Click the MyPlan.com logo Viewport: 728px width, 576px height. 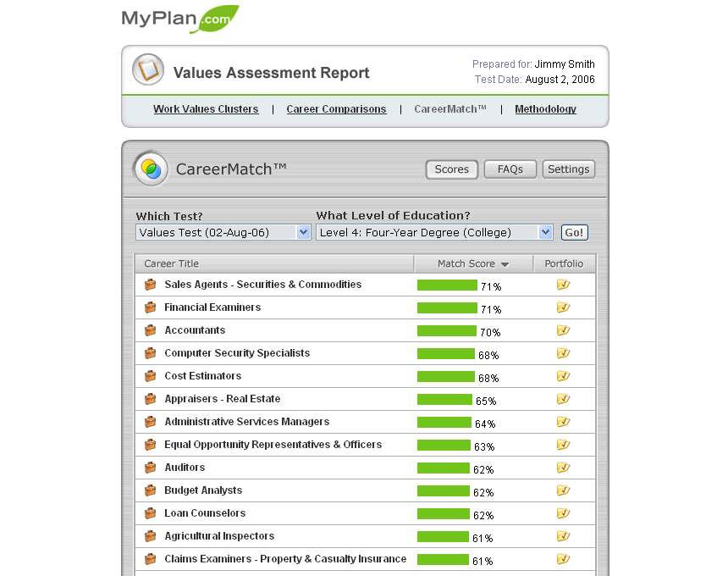click(x=180, y=19)
